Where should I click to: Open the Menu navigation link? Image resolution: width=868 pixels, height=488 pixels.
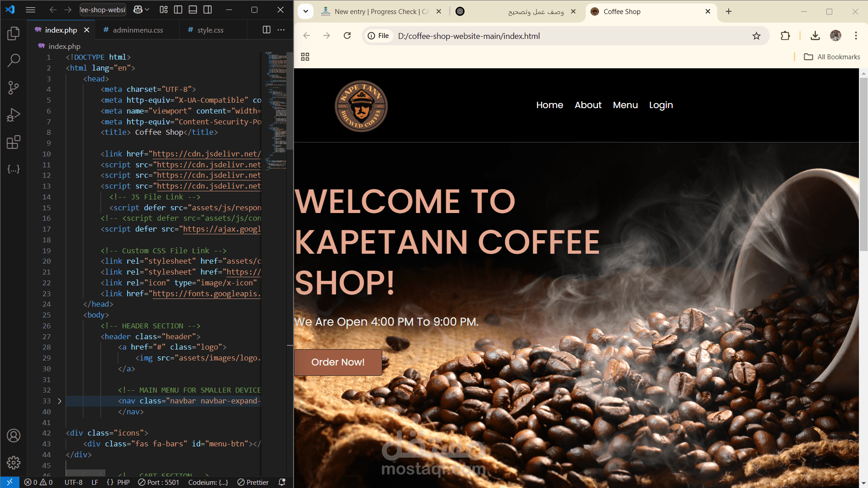625,105
